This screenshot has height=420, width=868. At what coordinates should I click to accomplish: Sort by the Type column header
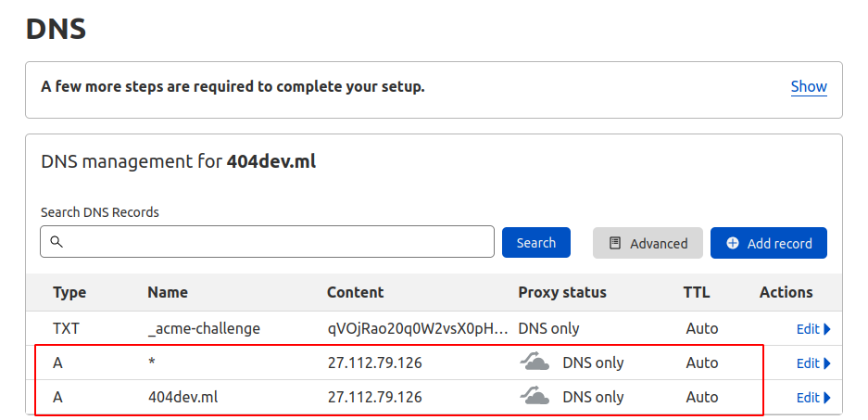pos(69,293)
